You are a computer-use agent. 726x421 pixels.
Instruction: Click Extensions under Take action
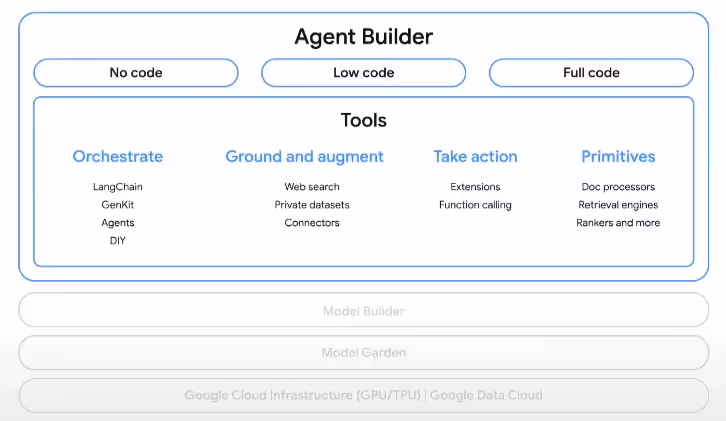tap(476, 187)
